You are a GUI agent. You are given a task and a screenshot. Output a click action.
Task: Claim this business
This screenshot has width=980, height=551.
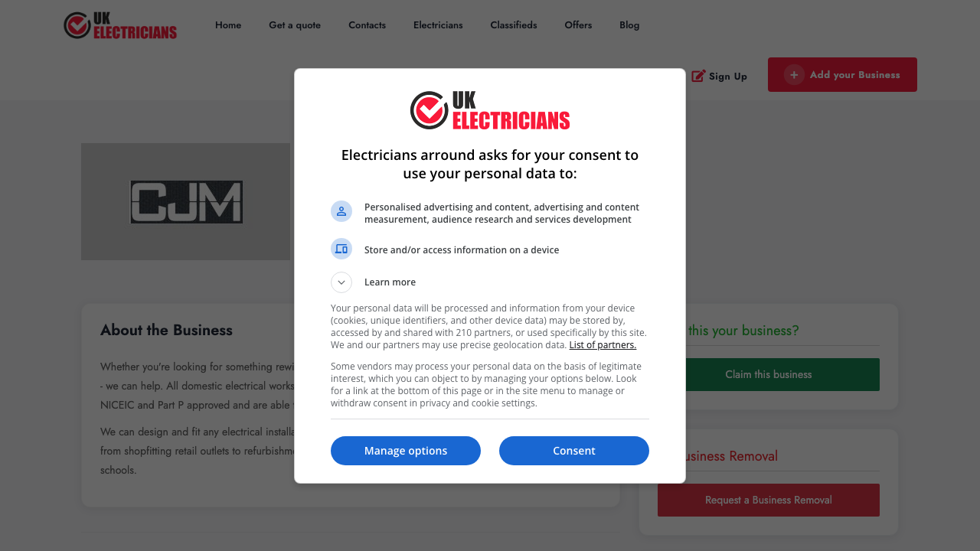tap(768, 374)
